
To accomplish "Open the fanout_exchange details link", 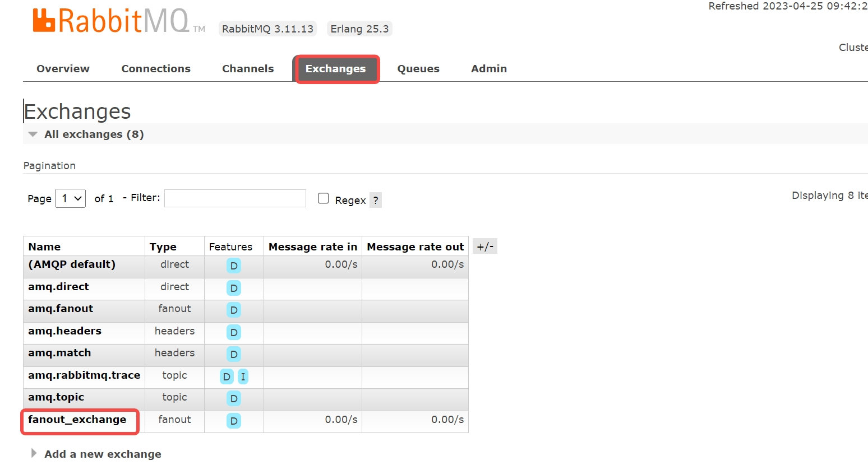I will click(x=77, y=420).
